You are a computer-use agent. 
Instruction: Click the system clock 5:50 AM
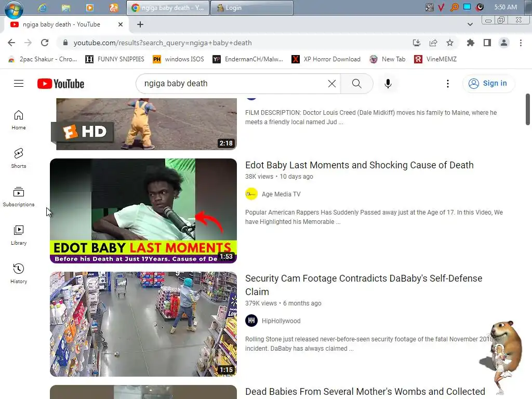coord(506,7)
